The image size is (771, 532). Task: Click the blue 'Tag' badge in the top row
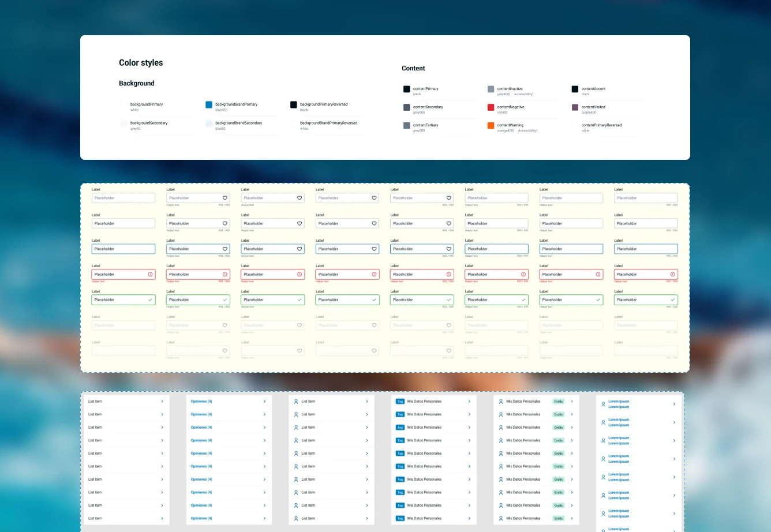coord(400,401)
